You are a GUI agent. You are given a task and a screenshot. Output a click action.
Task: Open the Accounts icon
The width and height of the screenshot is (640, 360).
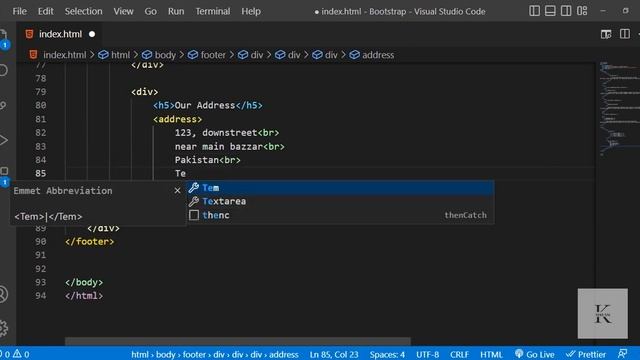tap(3, 295)
